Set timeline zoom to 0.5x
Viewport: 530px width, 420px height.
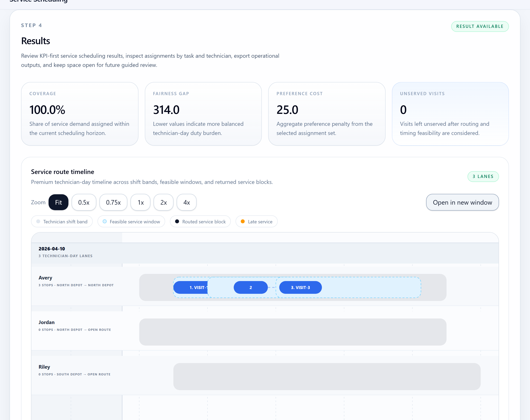point(84,202)
